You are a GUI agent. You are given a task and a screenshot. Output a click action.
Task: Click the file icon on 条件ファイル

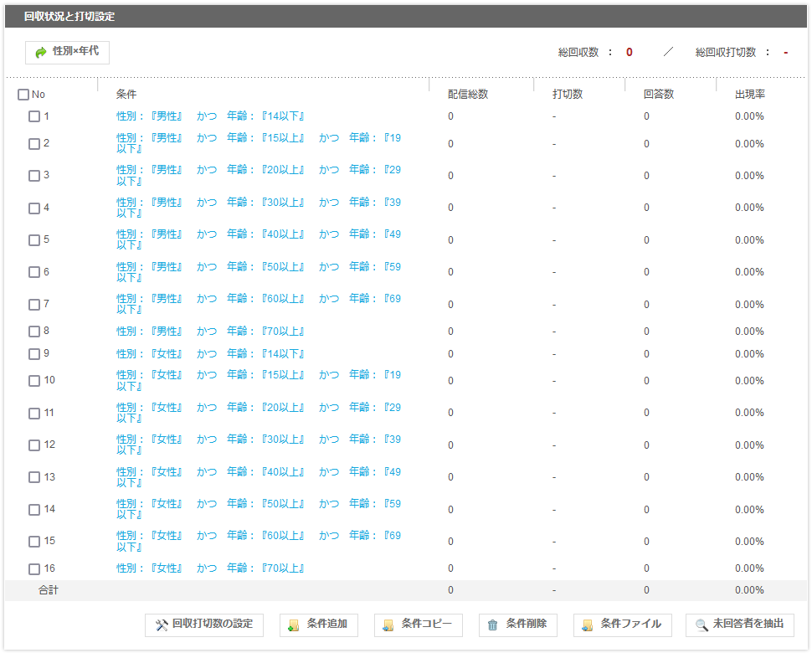click(588, 625)
